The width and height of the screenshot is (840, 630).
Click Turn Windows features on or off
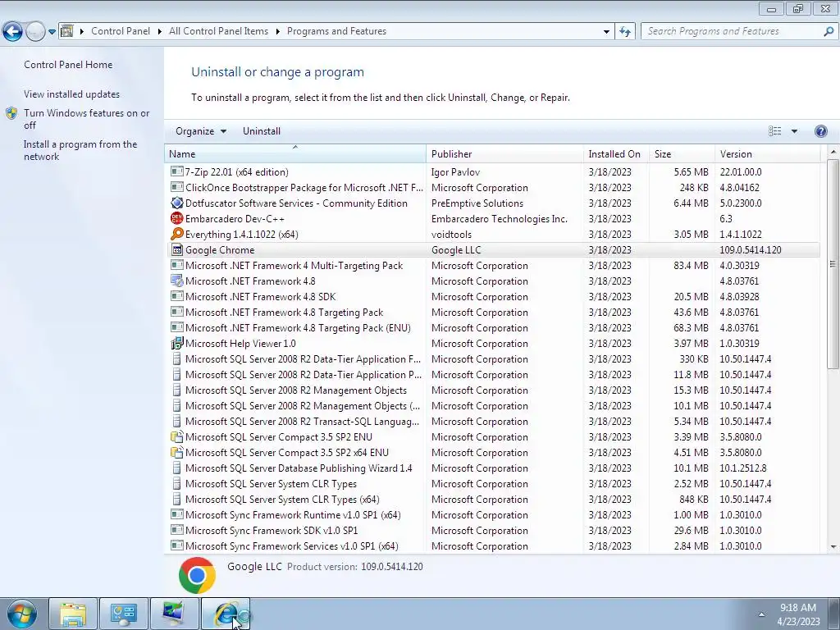tap(87, 119)
